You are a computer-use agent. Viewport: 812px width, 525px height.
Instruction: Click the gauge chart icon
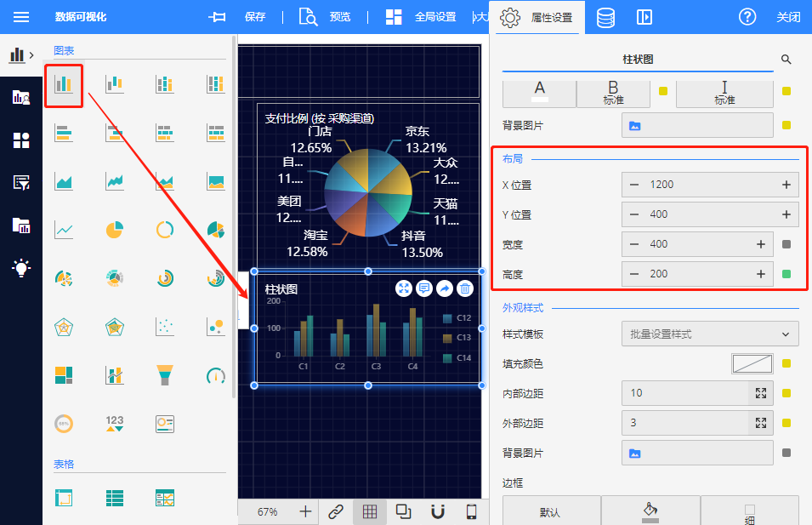click(216, 374)
